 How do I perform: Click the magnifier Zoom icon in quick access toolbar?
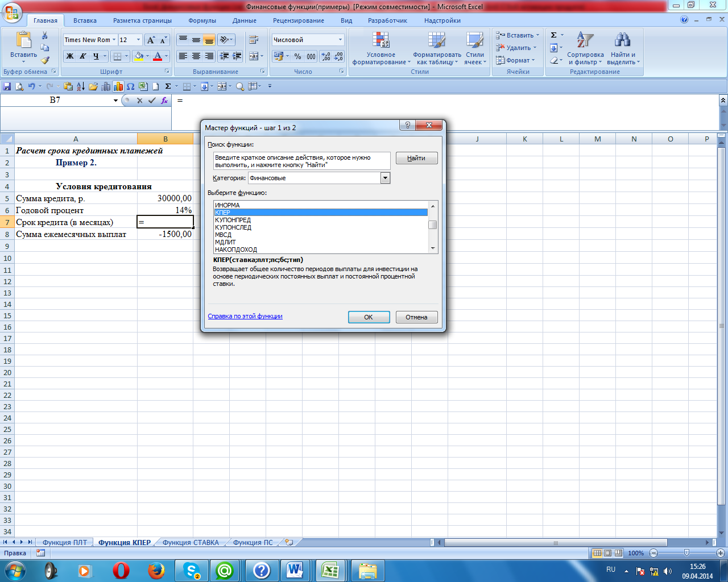tap(240, 86)
